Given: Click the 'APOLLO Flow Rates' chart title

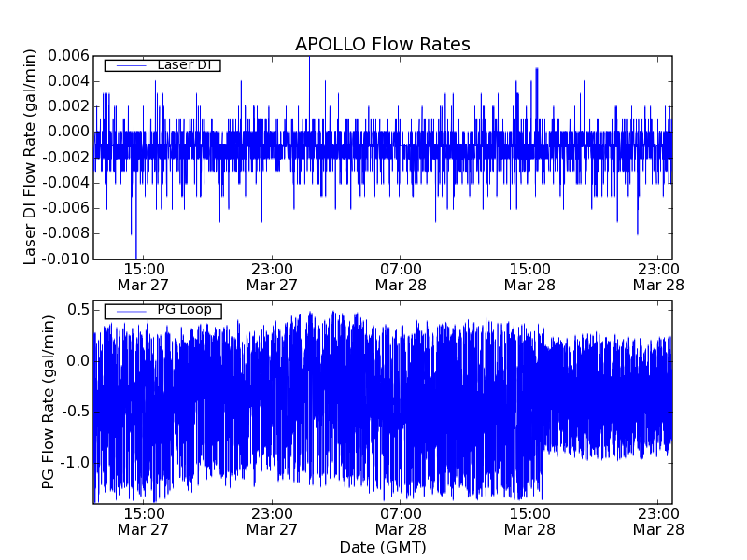Looking at the screenshot, I should pyautogui.click(x=382, y=44).
